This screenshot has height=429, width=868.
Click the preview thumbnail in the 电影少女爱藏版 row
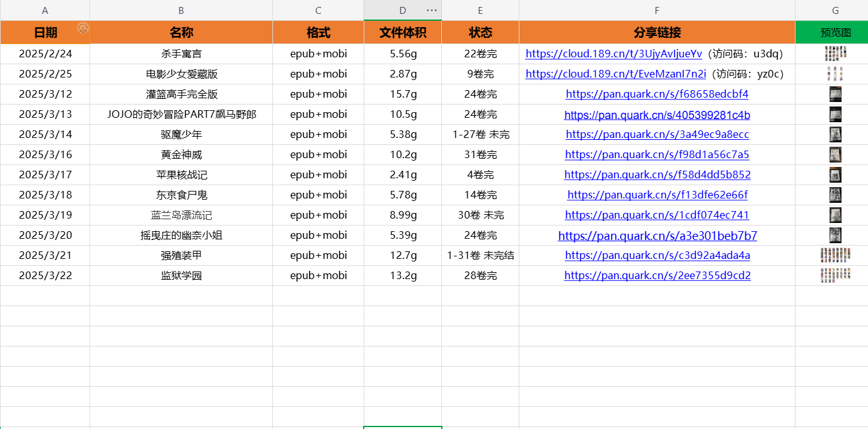click(x=835, y=74)
